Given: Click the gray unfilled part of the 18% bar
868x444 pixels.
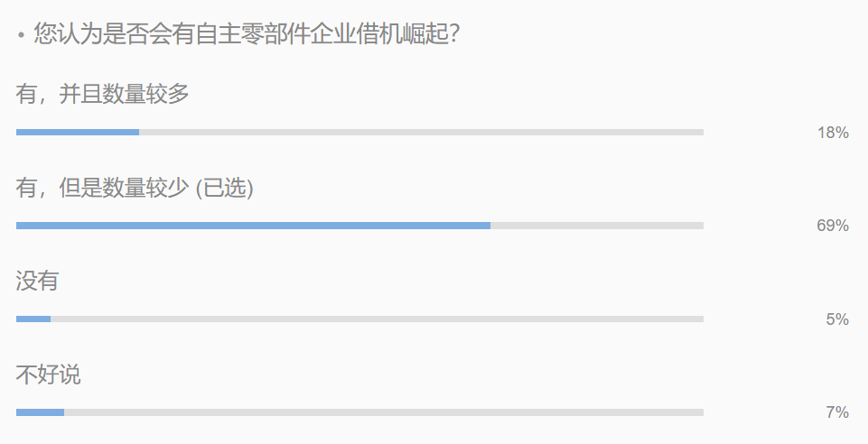Looking at the screenshot, I should click(x=421, y=132).
